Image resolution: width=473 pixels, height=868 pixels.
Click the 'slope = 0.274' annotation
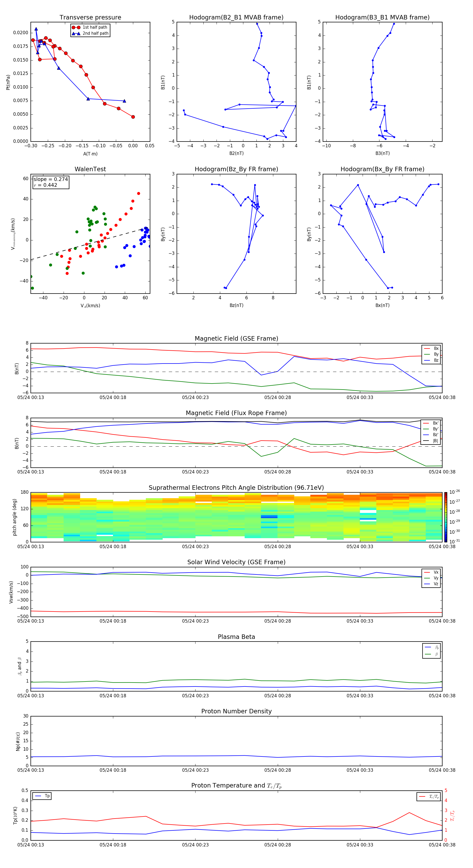point(50,179)
